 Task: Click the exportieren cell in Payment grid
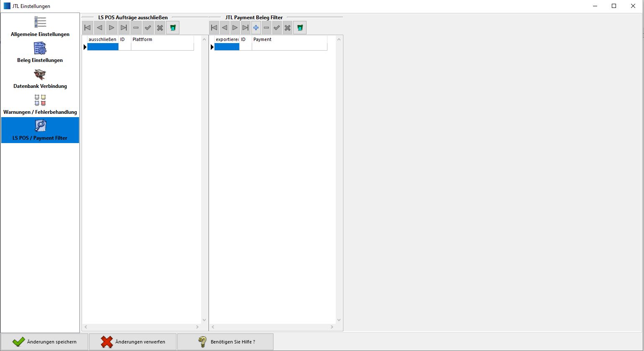(x=227, y=47)
